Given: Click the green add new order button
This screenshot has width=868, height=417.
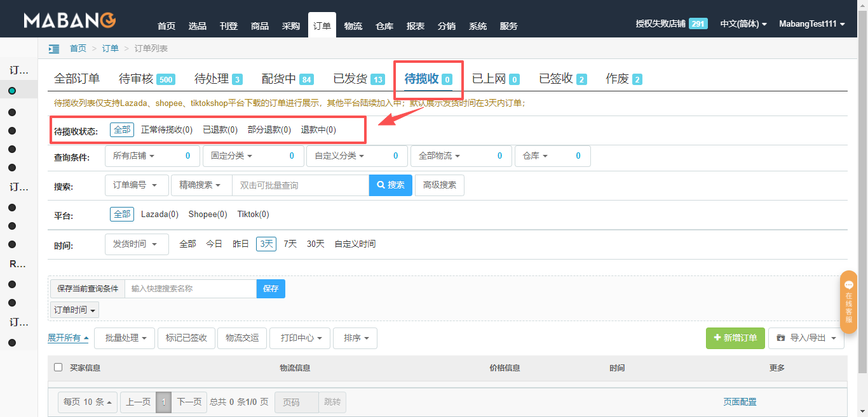Looking at the screenshot, I should [x=735, y=338].
